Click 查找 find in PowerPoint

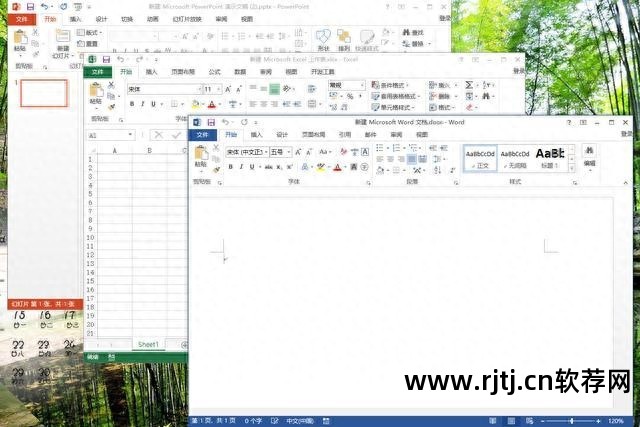pos(413,32)
